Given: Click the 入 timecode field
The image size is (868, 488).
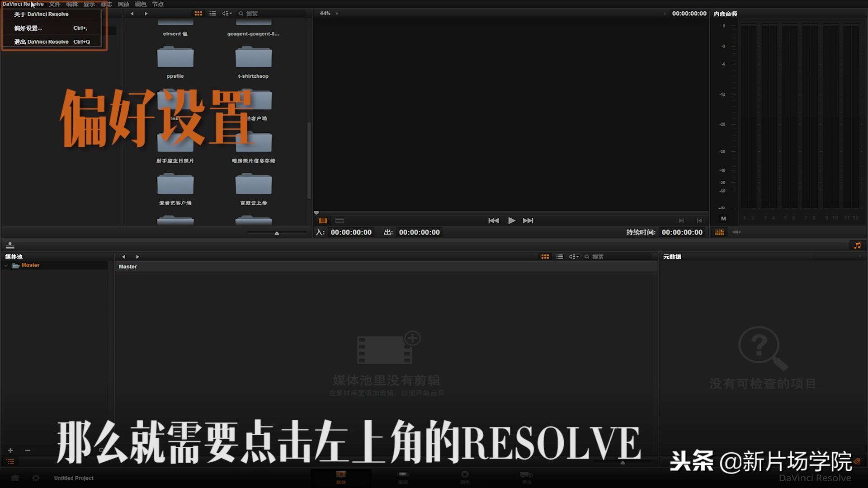Looking at the screenshot, I should tap(351, 232).
